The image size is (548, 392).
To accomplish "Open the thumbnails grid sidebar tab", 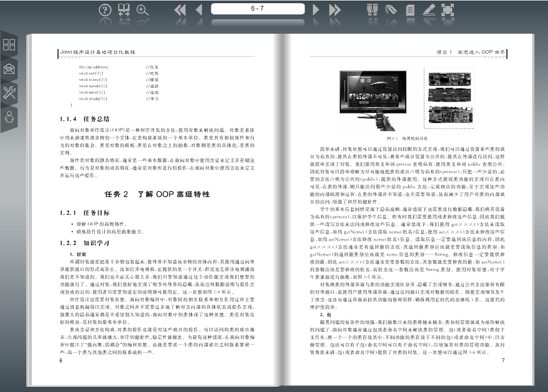I will [x=9, y=45].
